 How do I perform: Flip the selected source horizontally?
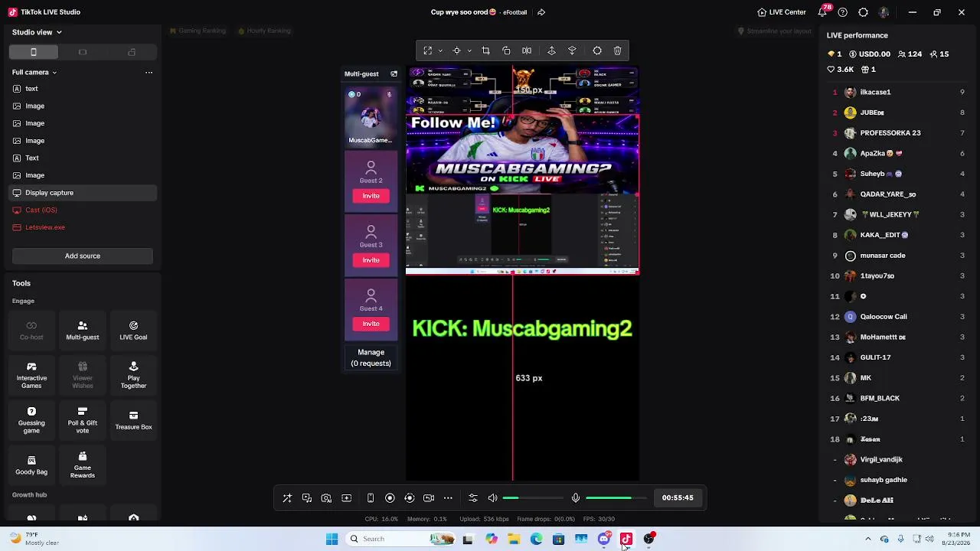(x=527, y=51)
